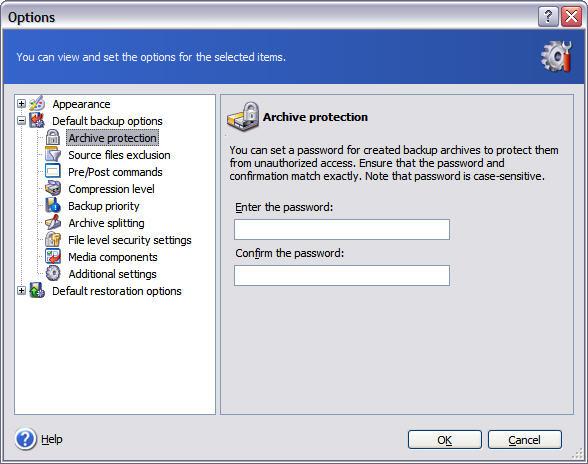588x464 pixels.
Task: Select the Archive splitting icon
Action: point(53,222)
